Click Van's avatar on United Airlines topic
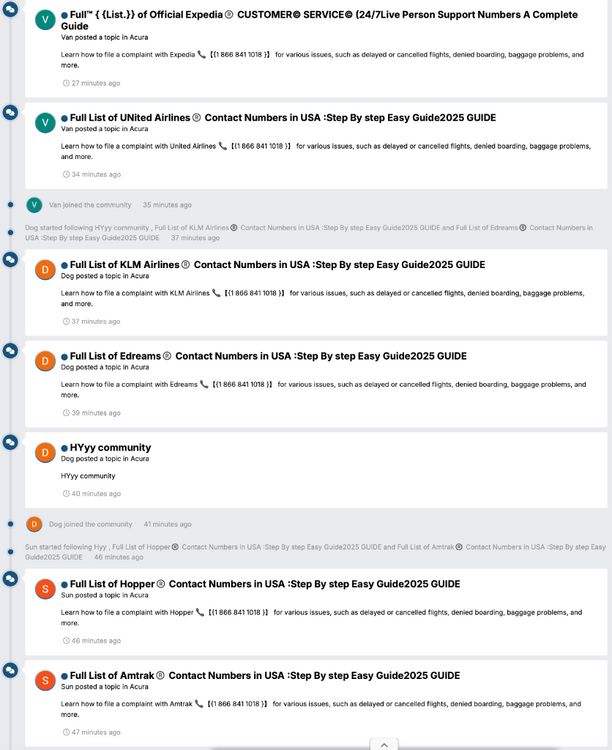Image resolution: width=612 pixels, height=750 pixels. point(45,123)
